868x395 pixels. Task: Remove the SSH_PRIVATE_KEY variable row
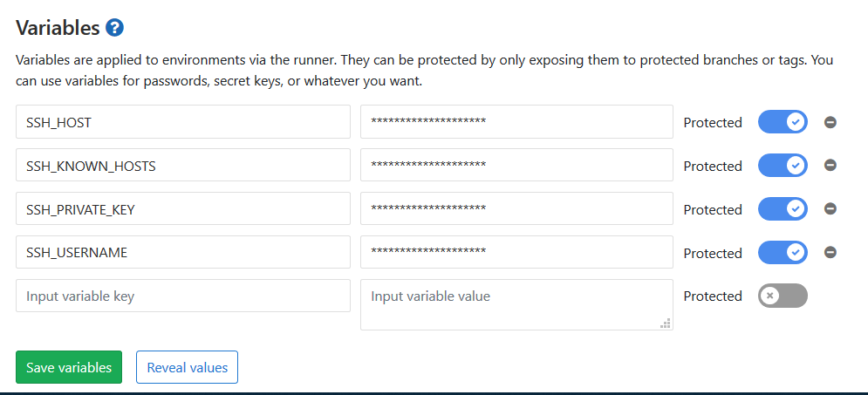(830, 208)
